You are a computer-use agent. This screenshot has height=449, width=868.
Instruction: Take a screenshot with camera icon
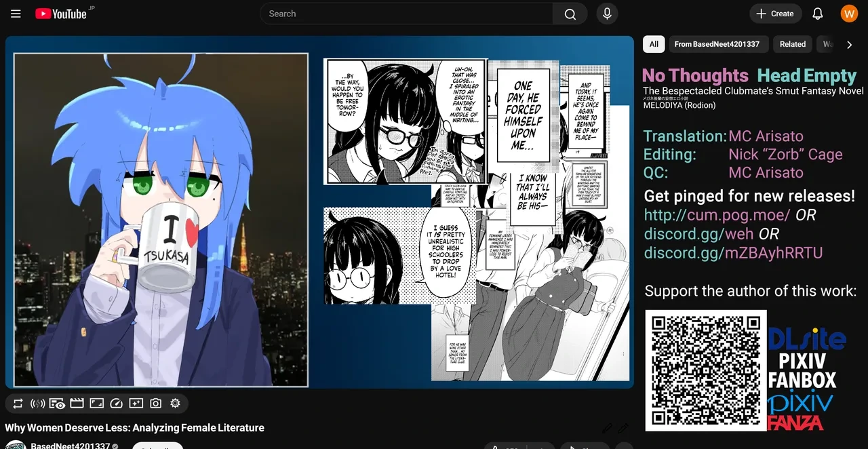(155, 404)
